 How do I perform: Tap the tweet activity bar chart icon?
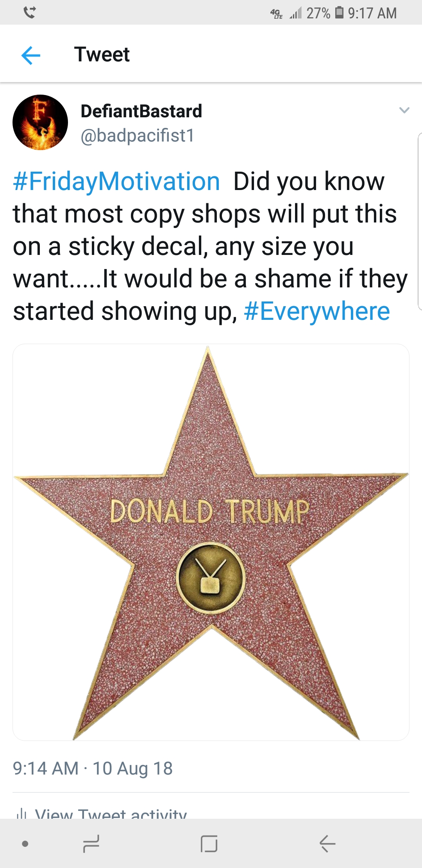coord(21,814)
